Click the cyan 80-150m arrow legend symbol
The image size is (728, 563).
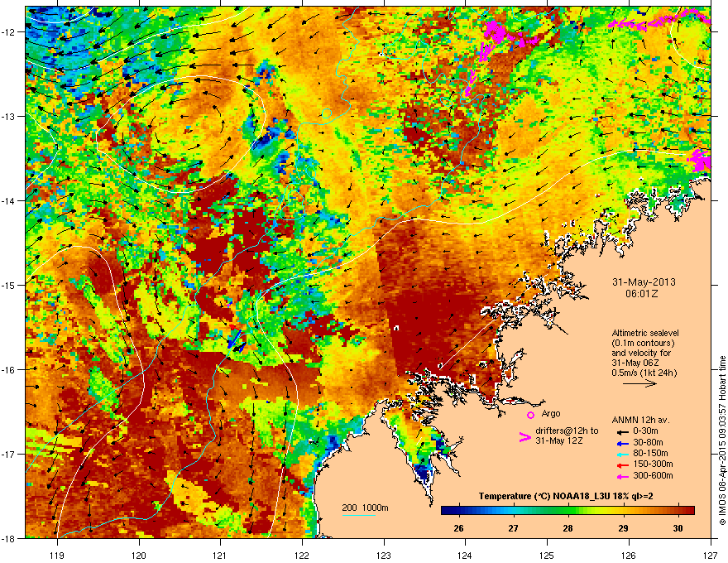pyautogui.click(x=623, y=455)
